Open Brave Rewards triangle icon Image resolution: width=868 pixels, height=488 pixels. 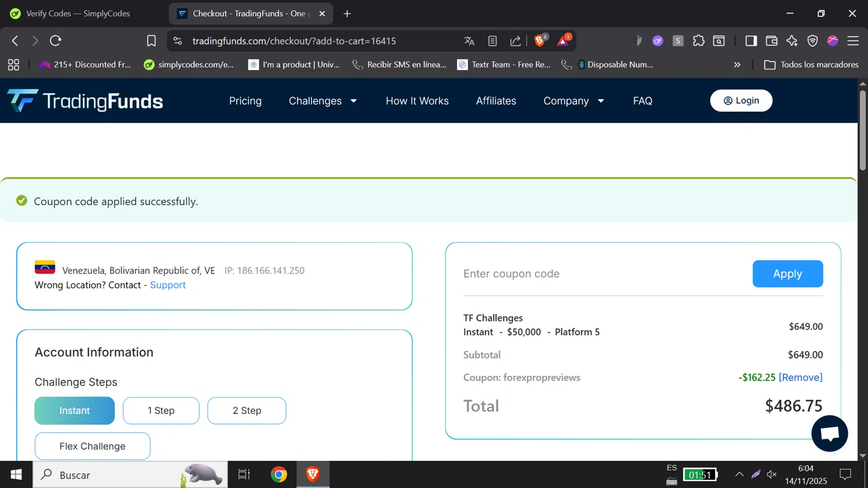point(564,40)
